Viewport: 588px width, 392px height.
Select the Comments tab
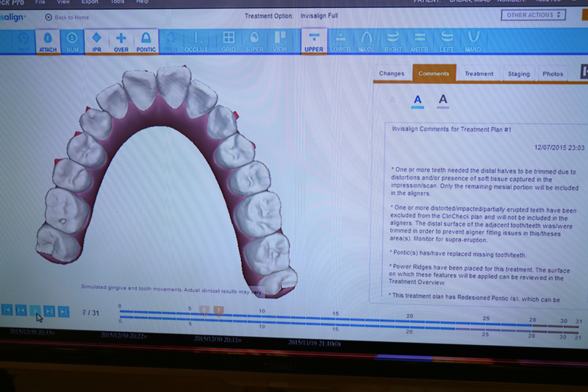click(x=434, y=73)
